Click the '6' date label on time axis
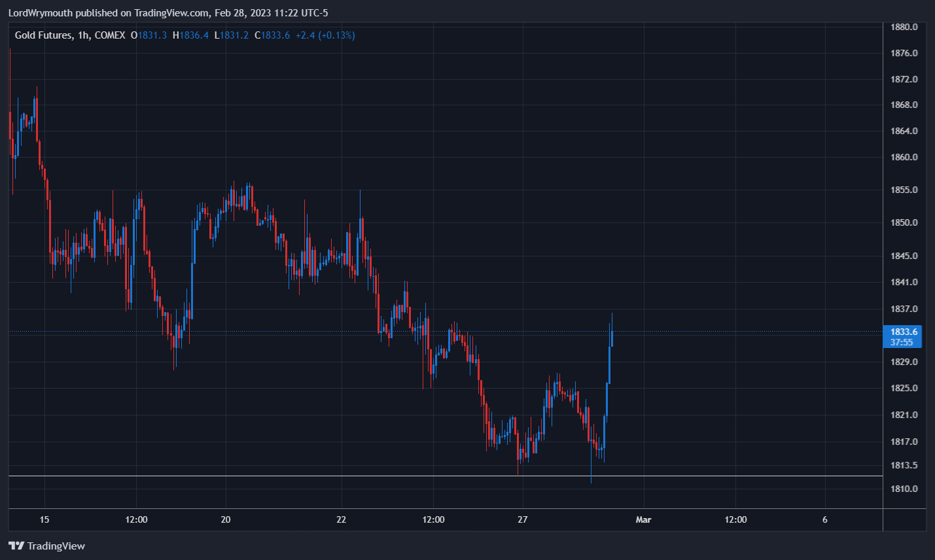 825,519
